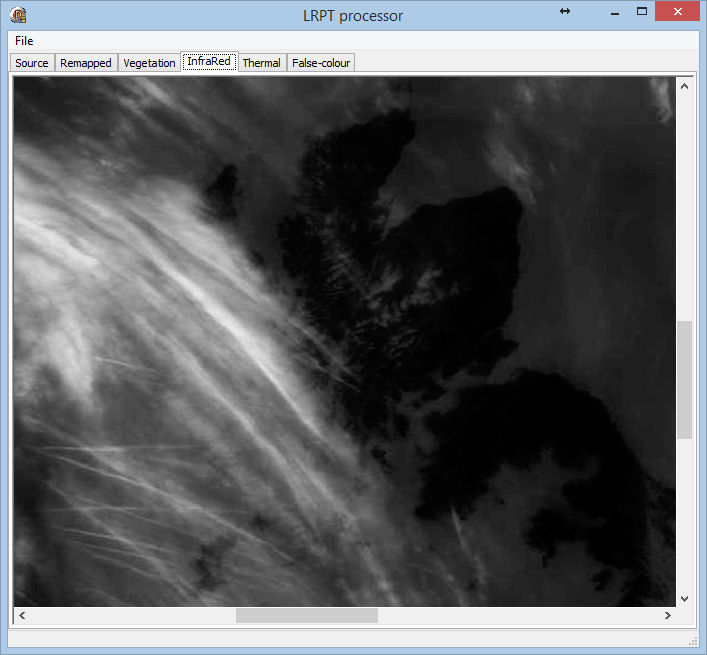707x655 pixels.
Task: Select the InfraRed tab
Action: (209, 61)
